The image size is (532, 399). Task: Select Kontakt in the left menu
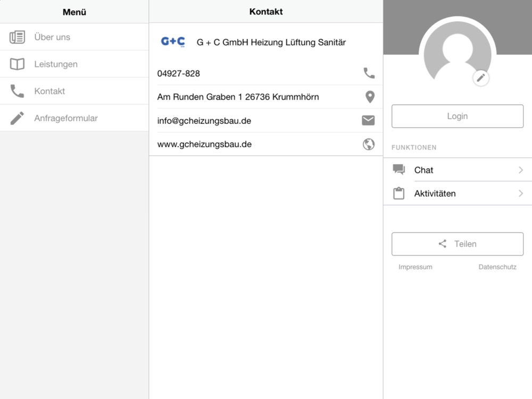point(74,91)
